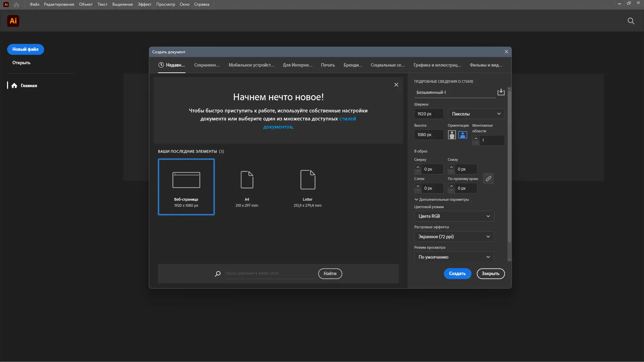This screenshot has height=362, width=644.
Task: Choose the Letter preset icon
Action: click(308, 180)
